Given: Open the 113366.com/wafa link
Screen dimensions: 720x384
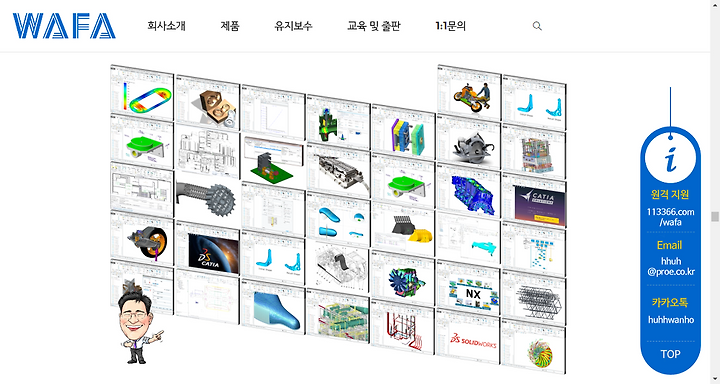Looking at the screenshot, I should pos(670,217).
